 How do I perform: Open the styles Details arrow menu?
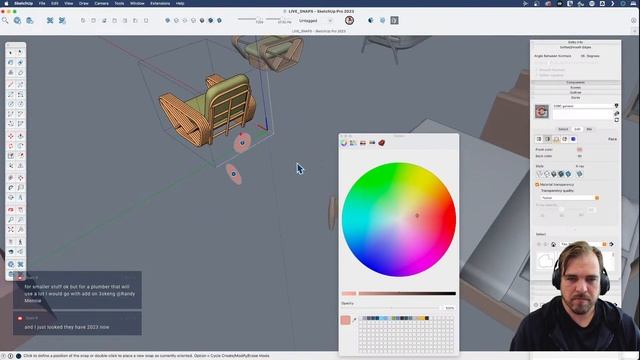coord(611,244)
